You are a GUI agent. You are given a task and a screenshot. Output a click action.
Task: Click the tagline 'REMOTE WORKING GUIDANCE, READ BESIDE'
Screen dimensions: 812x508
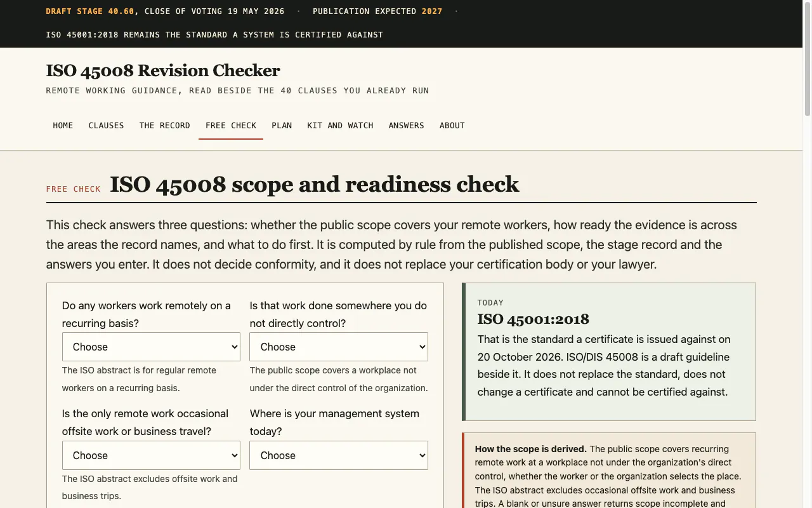pos(237,91)
